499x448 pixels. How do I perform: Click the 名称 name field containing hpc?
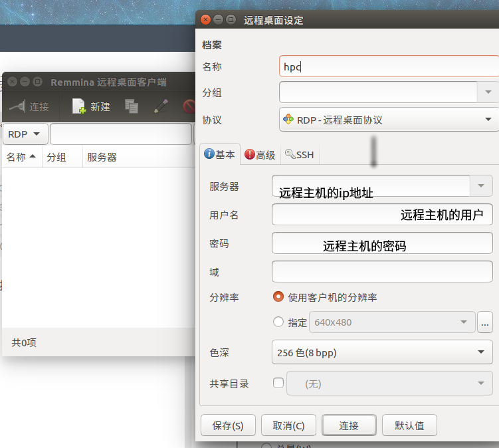(x=389, y=66)
